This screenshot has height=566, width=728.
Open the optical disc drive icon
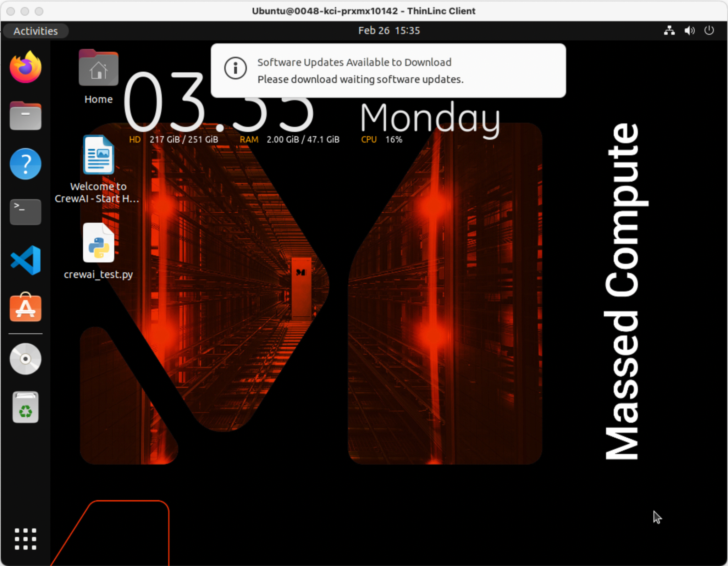pyautogui.click(x=26, y=359)
